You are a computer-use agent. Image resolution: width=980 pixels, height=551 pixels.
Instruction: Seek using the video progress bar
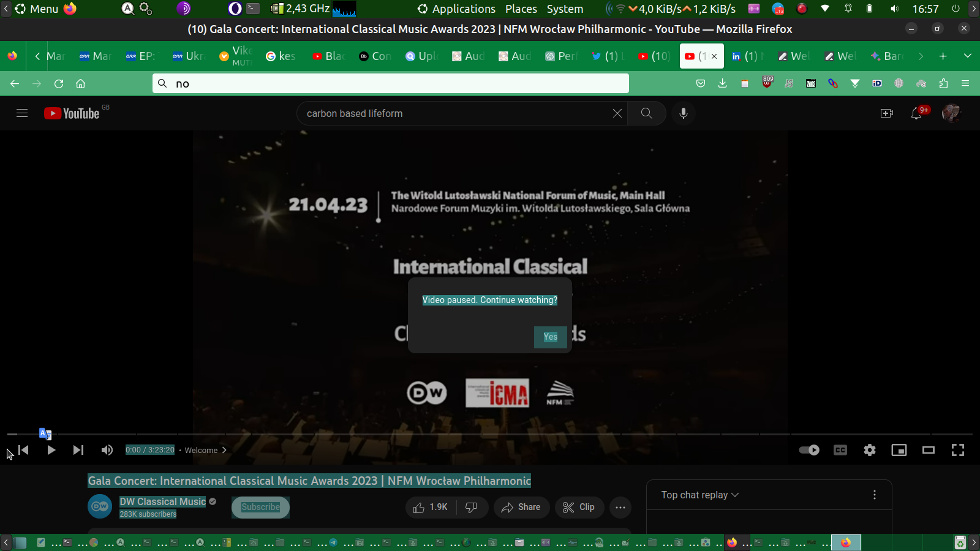(x=490, y=434)
